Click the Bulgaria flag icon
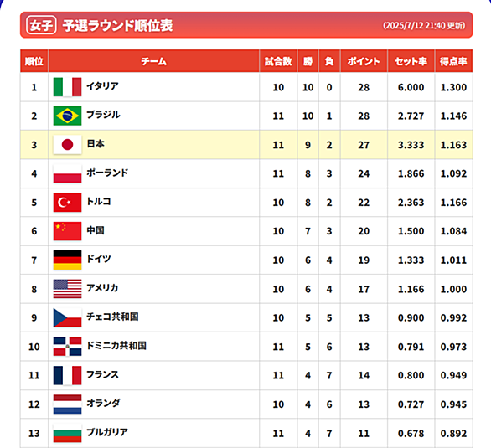The width and height of the screenshot is (491, 448). (x=67, y=433)
